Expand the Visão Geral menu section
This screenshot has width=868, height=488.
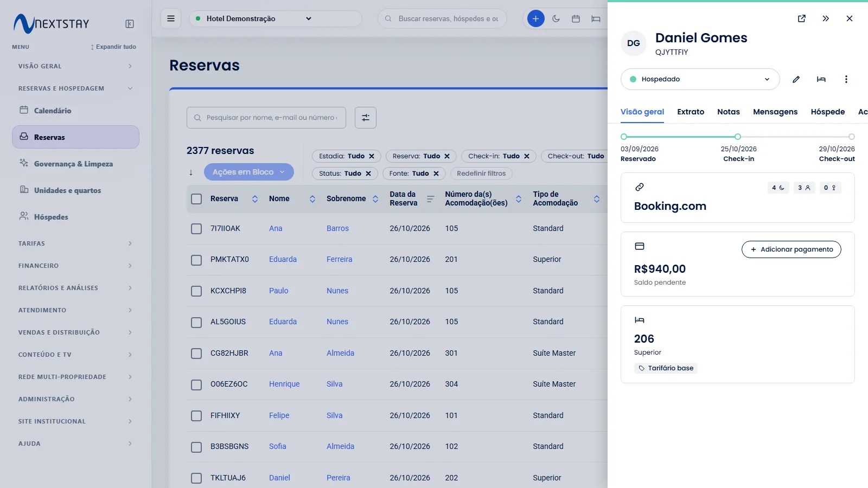click(75, 66)
